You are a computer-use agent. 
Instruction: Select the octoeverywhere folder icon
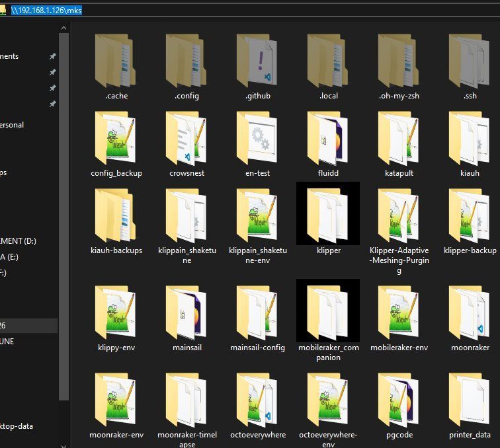(x=257, y=400)
